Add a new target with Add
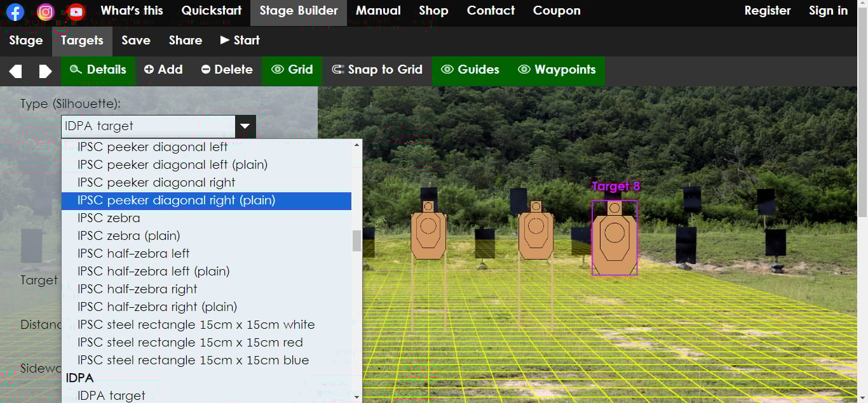The image size is (868, 403). tap(163, 70)
